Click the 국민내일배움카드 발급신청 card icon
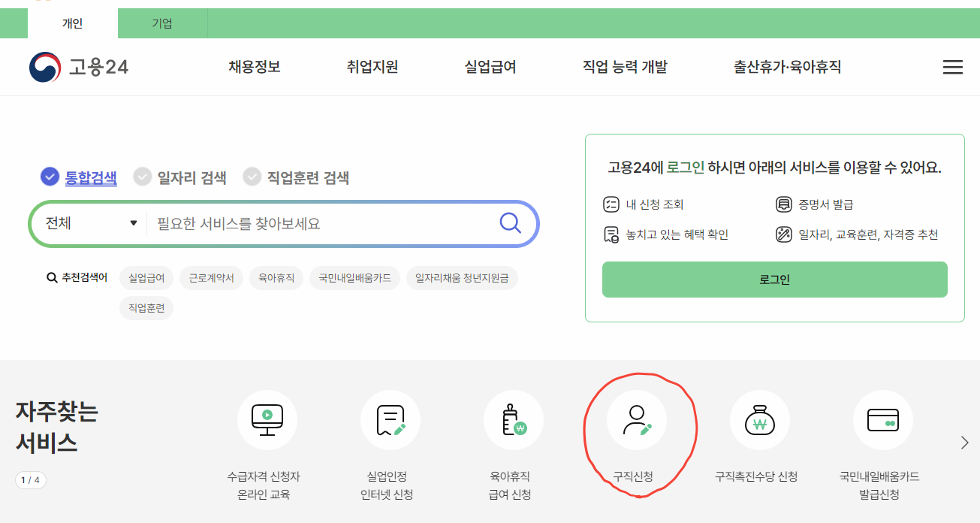The width and height of the screenshot is (980, 523). 882,420
